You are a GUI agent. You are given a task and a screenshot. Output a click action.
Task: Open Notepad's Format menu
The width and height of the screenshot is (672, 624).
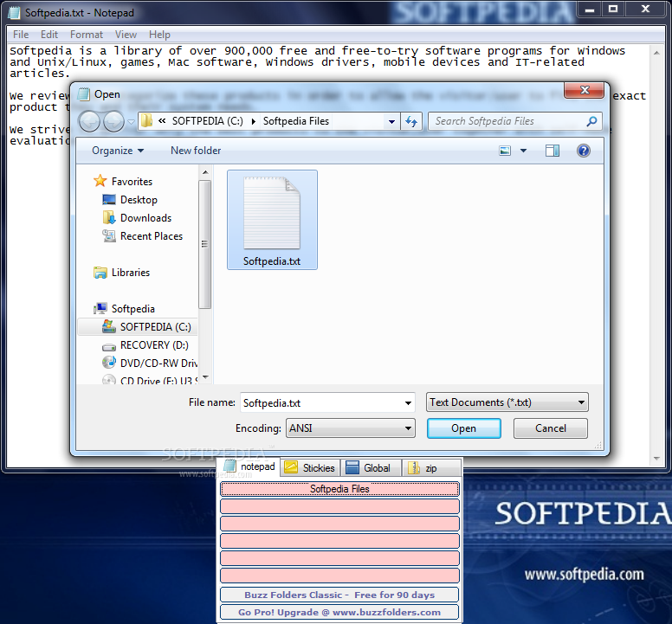(x=87, y=35)
